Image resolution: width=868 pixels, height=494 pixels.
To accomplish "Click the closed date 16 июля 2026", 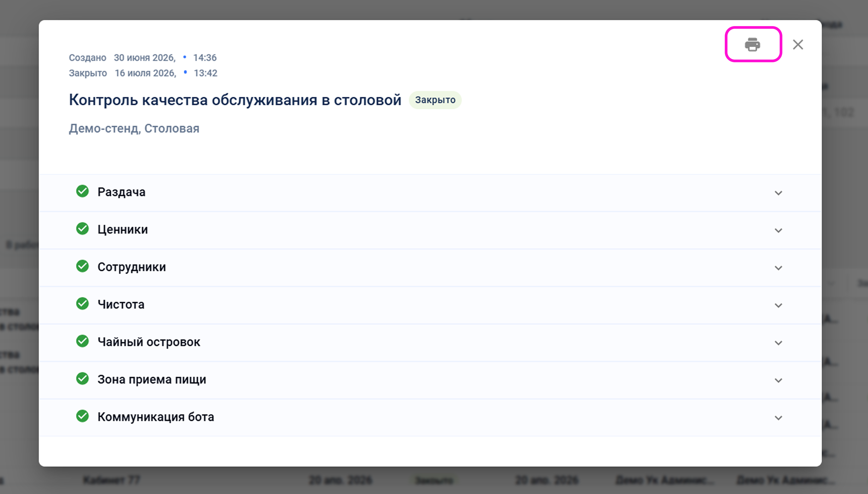I will tap(145, 73).
